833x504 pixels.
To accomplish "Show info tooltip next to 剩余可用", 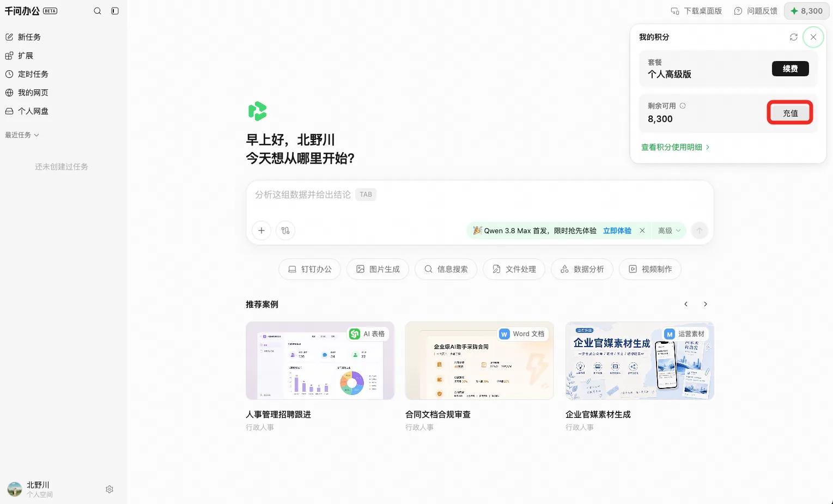I will coord(683,106).
